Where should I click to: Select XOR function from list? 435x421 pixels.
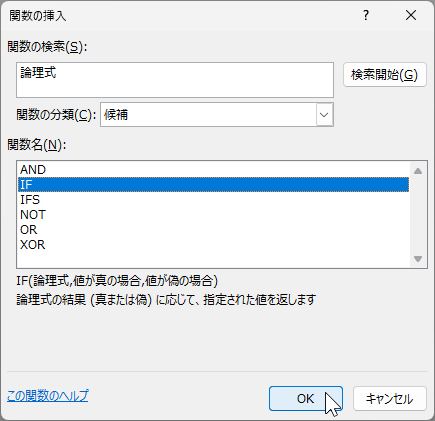coord(213,245)
